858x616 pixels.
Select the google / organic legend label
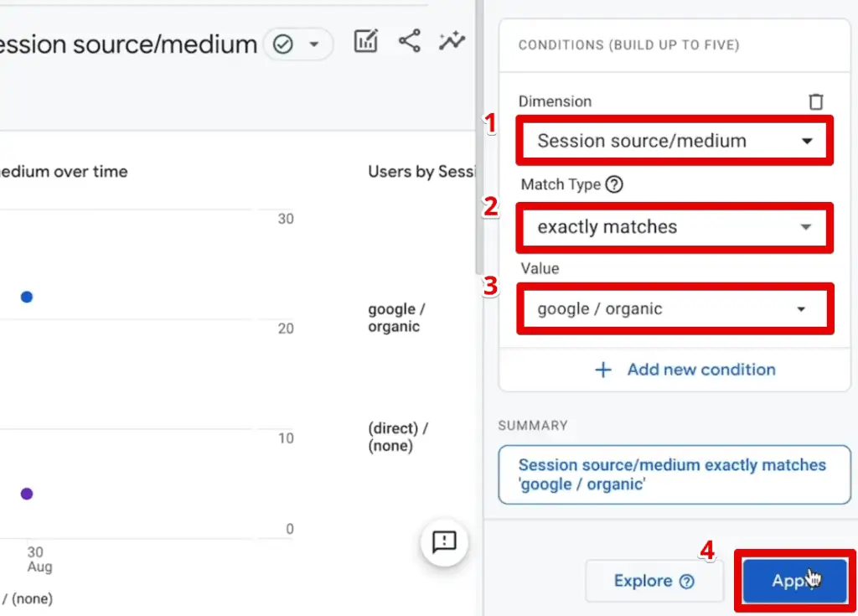point(395,318)
